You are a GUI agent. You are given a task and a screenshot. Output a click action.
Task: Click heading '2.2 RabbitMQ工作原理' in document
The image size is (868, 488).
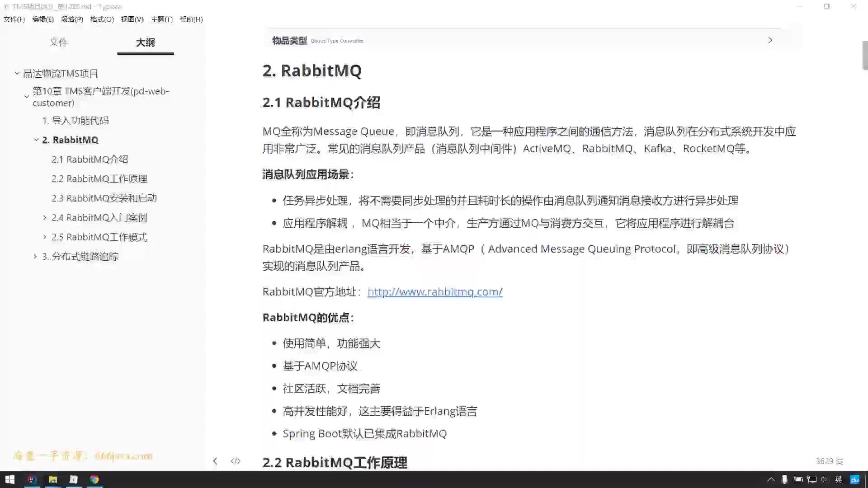(335, 463)
